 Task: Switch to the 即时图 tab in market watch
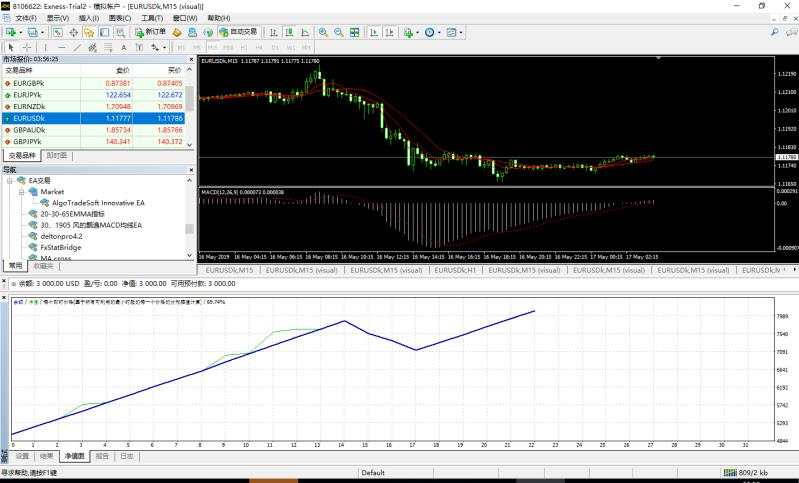57,155
